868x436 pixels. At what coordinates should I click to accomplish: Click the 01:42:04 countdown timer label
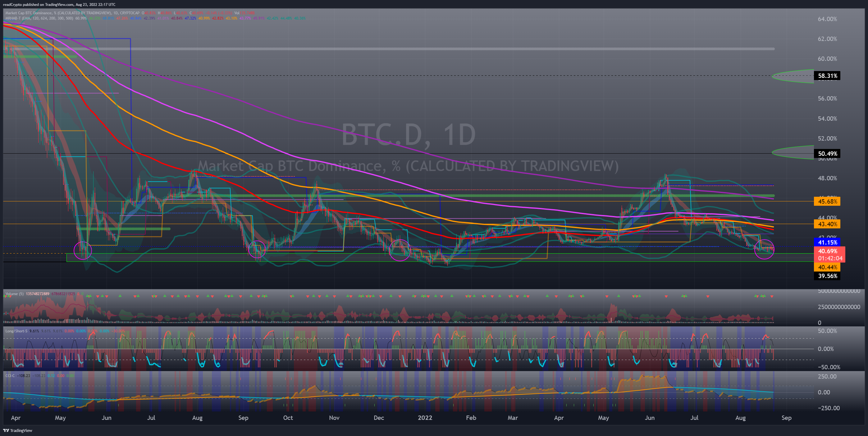(830, 258)
